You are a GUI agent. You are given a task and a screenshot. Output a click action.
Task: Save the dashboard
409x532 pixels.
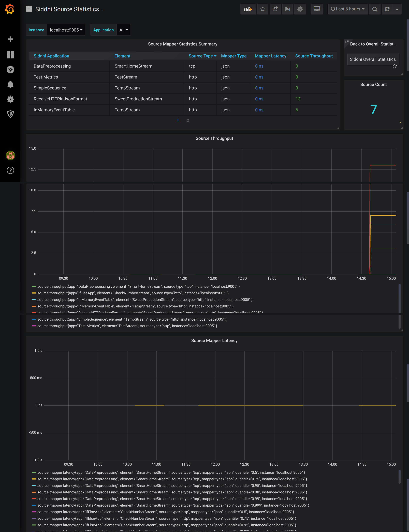pos(287,9)
